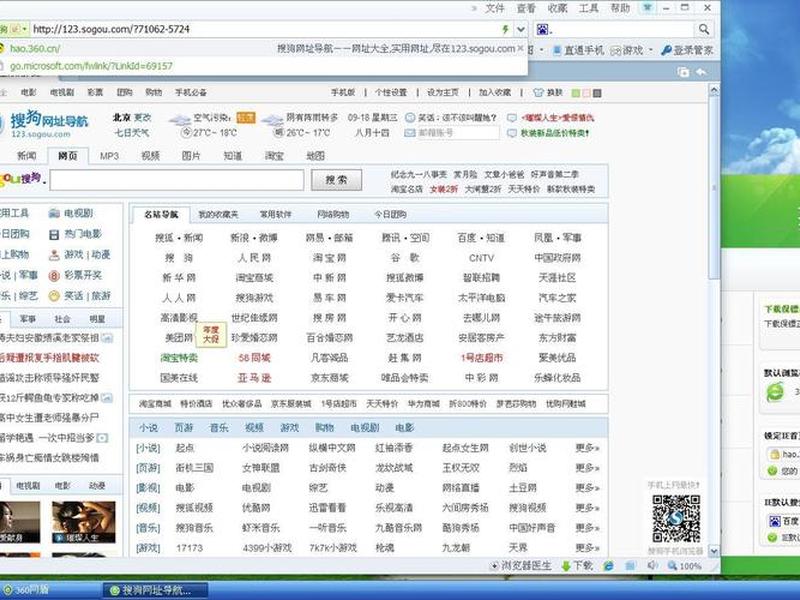Click the page scrollbar down arrow
The image size is (800, 600).
pyautogui.click(x=714, y=551)
